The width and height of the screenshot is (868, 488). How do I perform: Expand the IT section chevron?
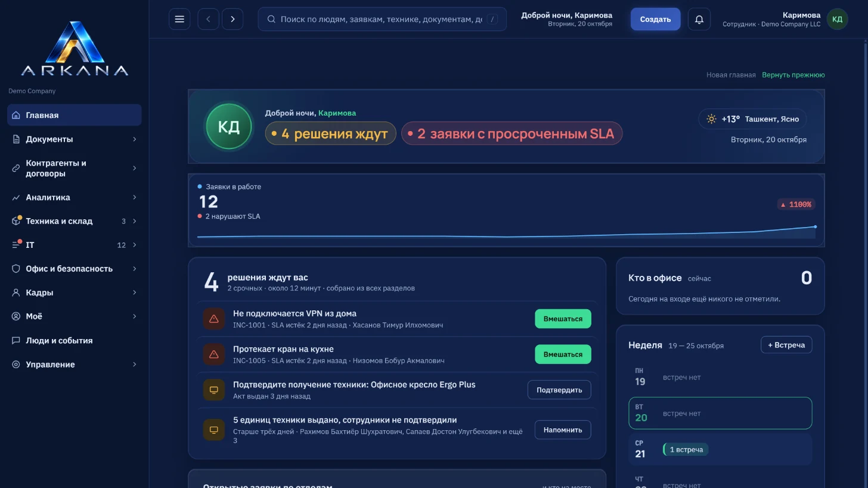click(x=134, y=245)
